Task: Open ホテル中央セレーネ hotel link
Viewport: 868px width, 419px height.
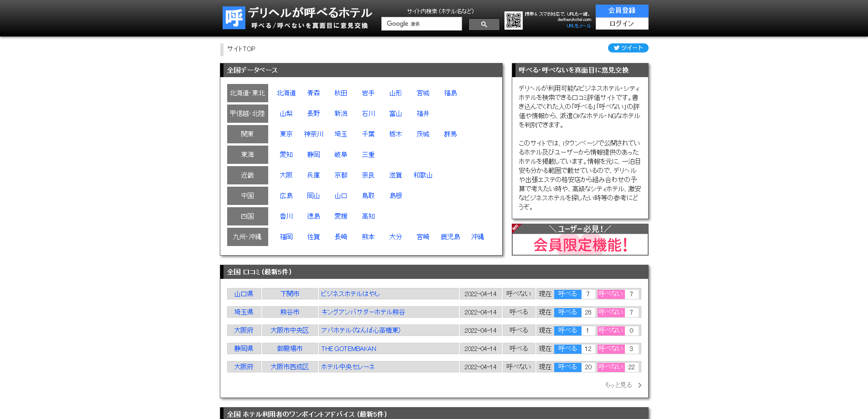Action: (x=348, y=367)
